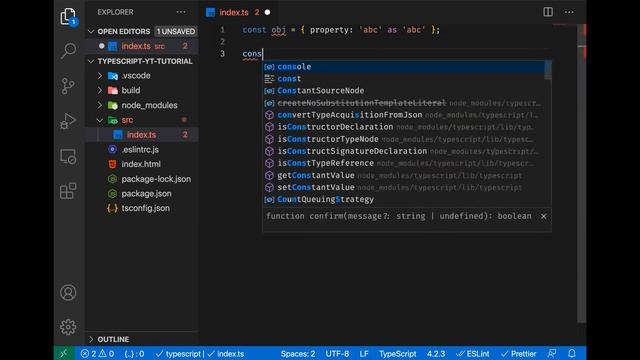Screen dimensions: 640x360
Task: Open the Manage gear icon
Action: 68,327
